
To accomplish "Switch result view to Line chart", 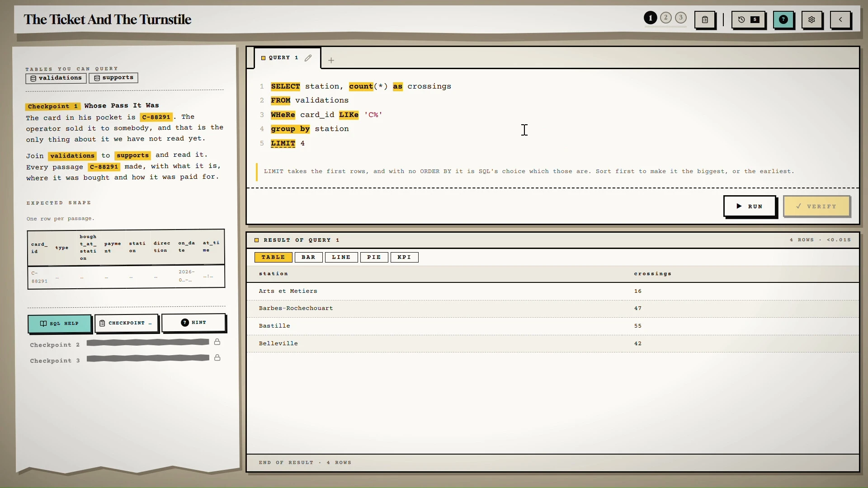I will (x=341, y=258).
